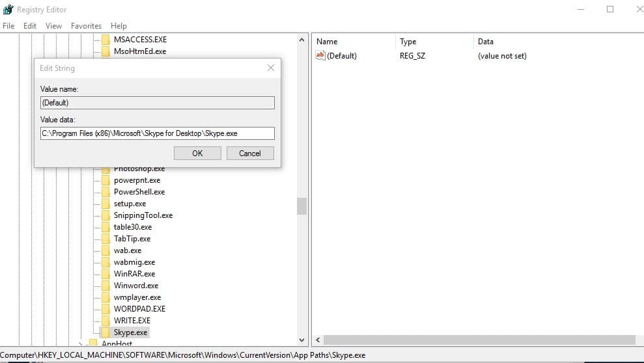
Task: Select the MsoHtmEd.exe folder icon
Action: 105,51
